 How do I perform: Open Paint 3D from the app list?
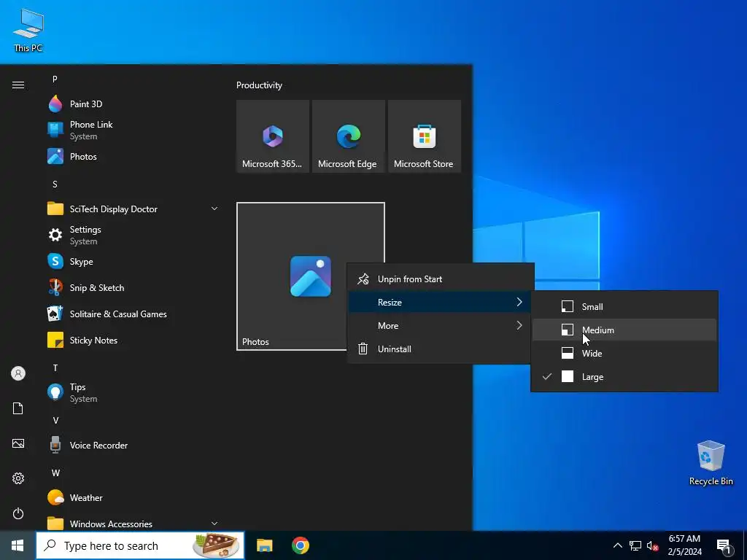point(133,104)
